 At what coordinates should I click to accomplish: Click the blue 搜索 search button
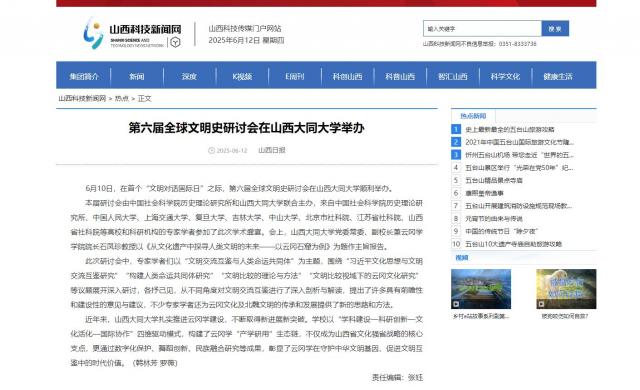pos(555,29)
